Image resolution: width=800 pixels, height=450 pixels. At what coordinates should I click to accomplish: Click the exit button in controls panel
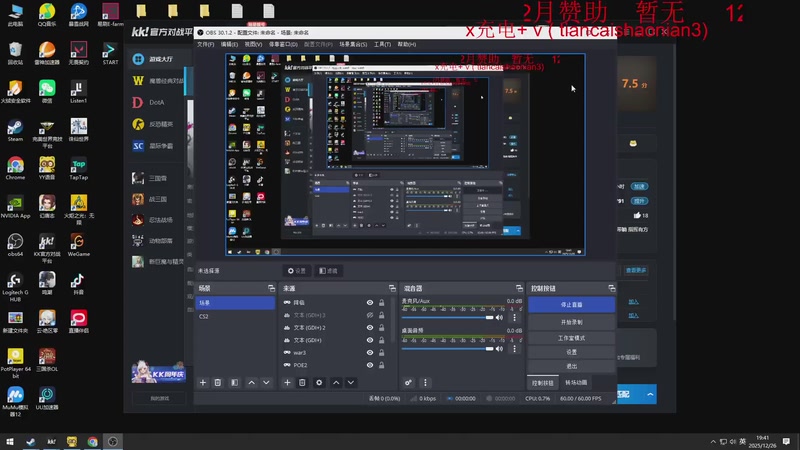click(x=571, y=366)
